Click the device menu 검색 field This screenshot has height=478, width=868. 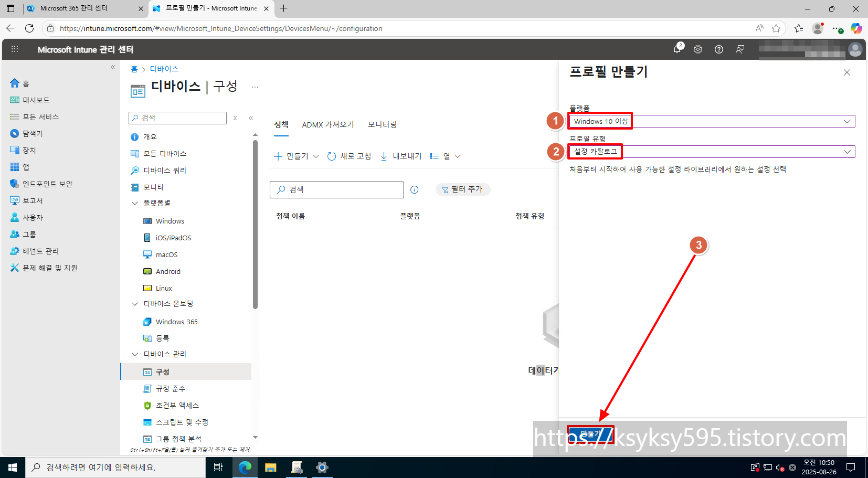point(177,118)
